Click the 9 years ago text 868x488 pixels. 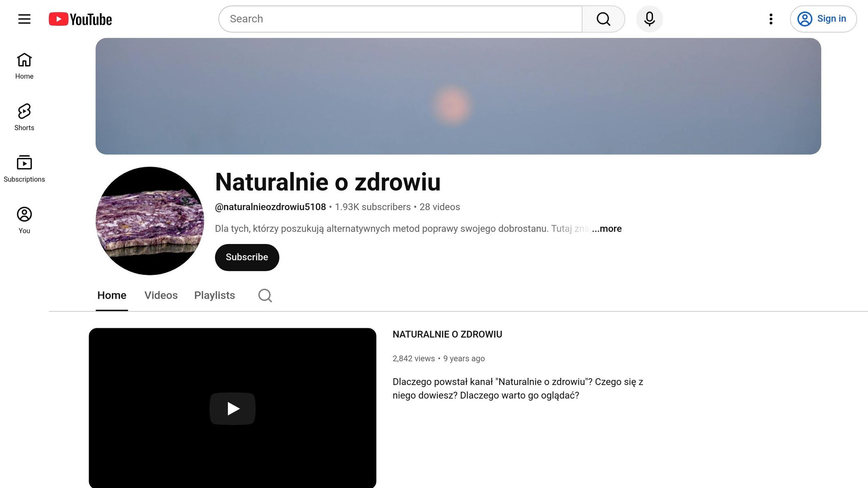(464, 359)
